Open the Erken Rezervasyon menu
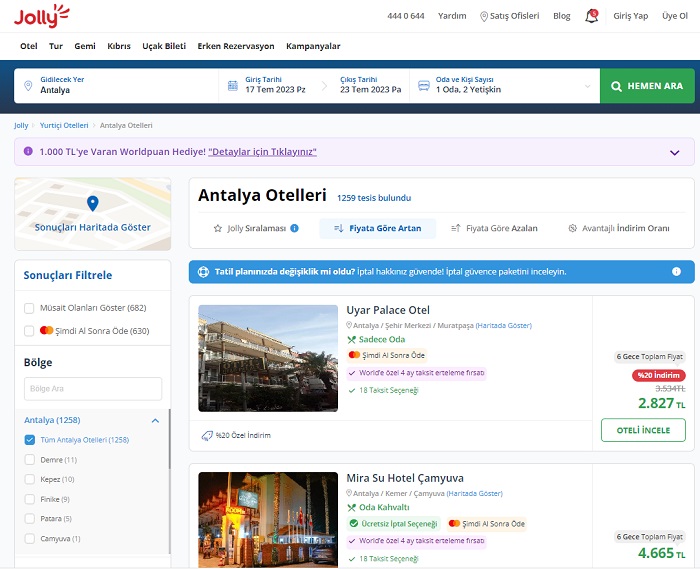The width and height of the screenshot is (700, 569). point(236,46)
